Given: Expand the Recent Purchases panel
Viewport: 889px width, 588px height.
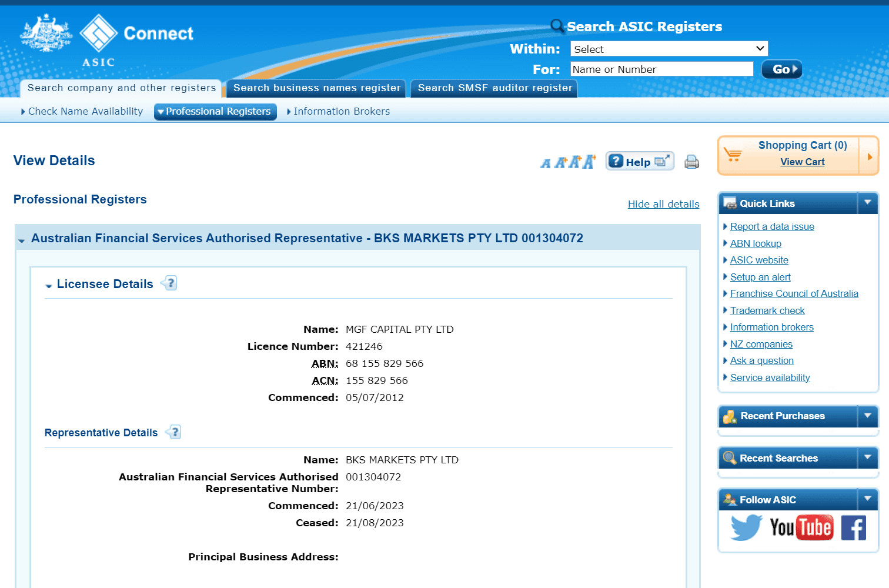Looking at the screenshot, I should [x=868, y=416].
